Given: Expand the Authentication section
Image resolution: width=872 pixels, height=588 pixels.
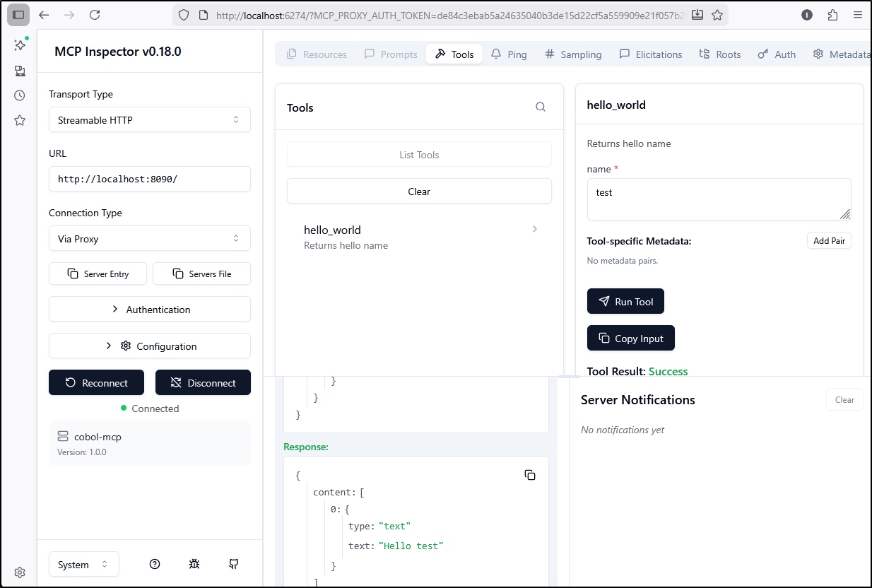Looking at the screenshot, I should pos(150,310).
